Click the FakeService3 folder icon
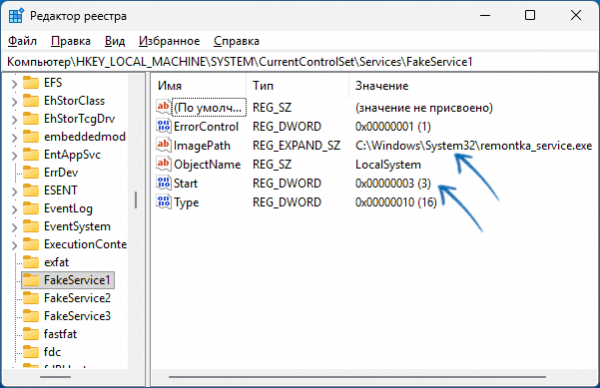600x388 pixels. point(31,316)
